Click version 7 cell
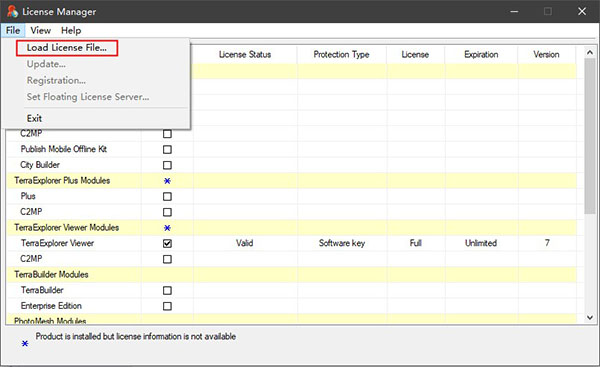The height and width of the screenshot is (367, 600). [x=547, y=243]
